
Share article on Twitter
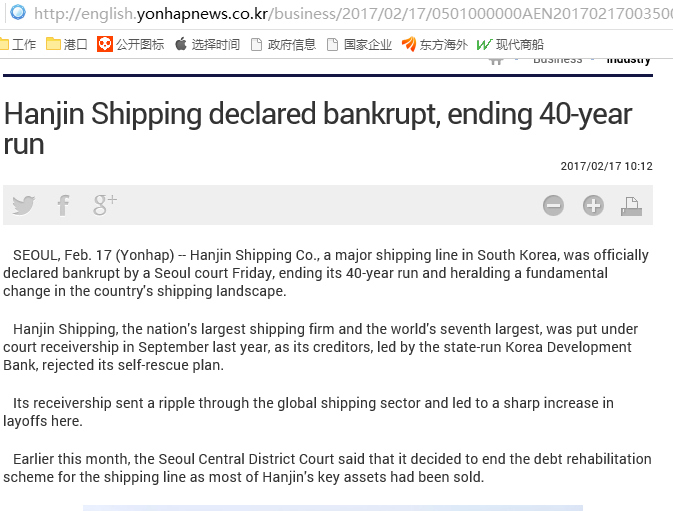pyautogui.click(x=23, y=205)
